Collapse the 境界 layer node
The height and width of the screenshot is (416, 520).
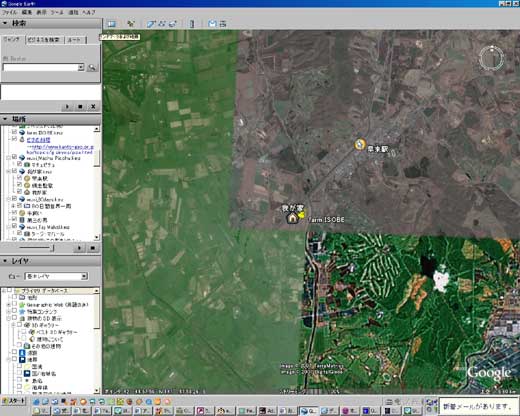tap(9, 360)
